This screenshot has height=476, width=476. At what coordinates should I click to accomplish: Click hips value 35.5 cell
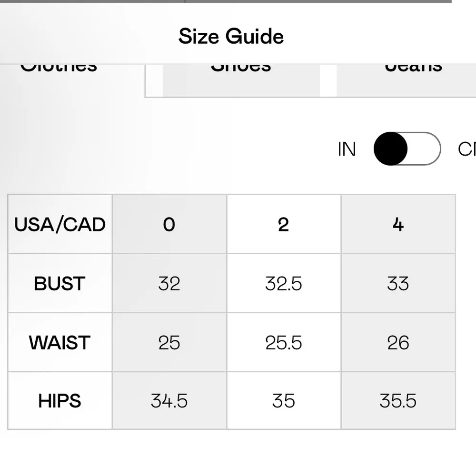pos(398,401)
